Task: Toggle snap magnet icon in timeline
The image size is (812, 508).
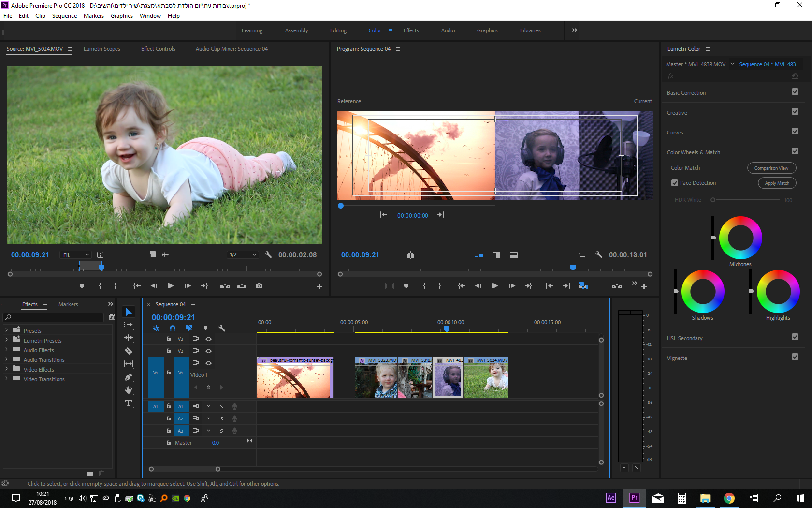Action: click(x=173, y=328)
